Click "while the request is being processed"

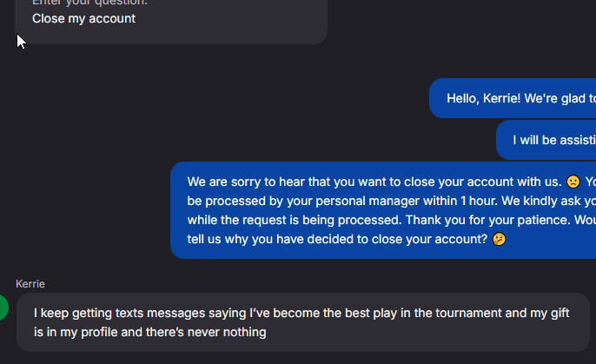[295, 220]
